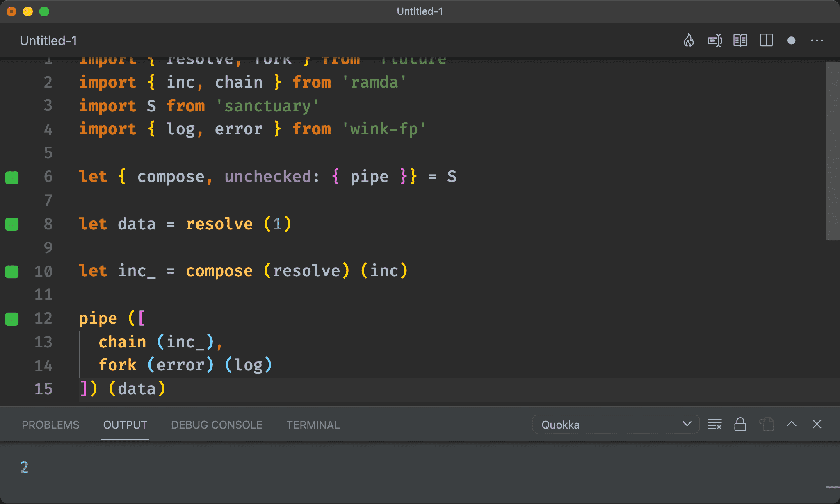Click the fork call on line 14
The width and height of the screenshot is (840, 504).
click(117, 365)
